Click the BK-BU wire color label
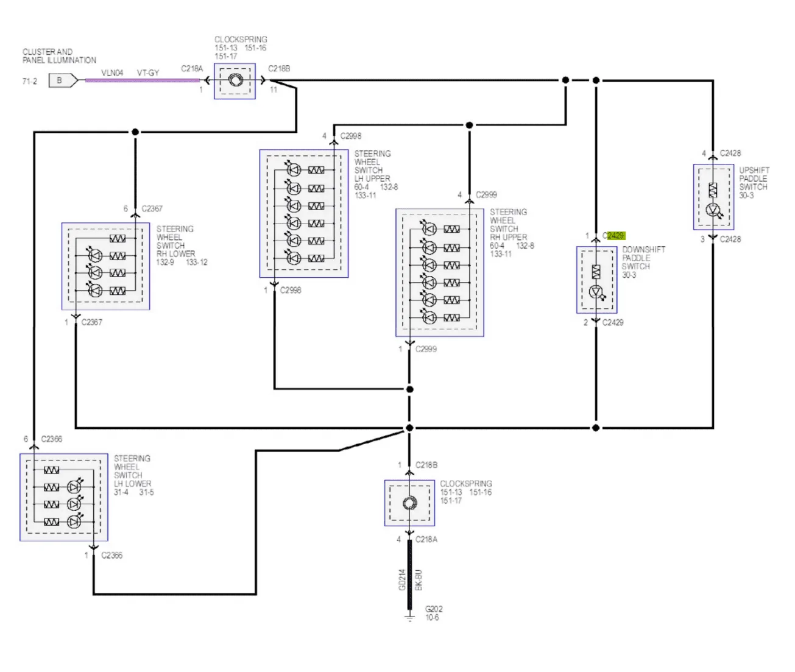The height and width of the screenshot is (672, 795). tap(418, 580)
